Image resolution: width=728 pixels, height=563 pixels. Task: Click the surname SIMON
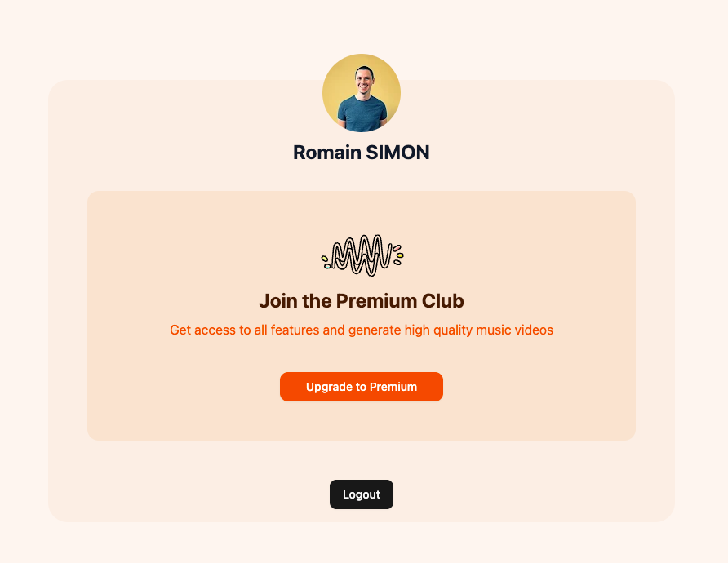[398, 153]
